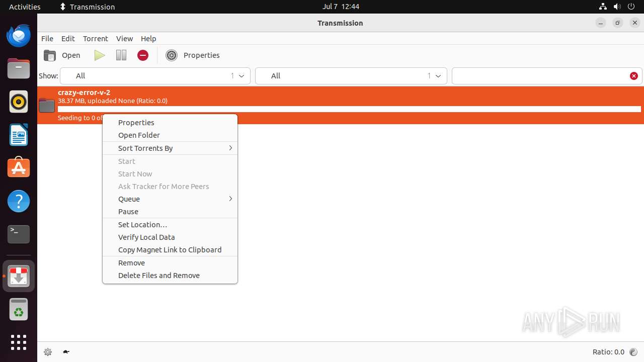
Task: Expand the first All filter dropdown
Action: pos(155,76)
